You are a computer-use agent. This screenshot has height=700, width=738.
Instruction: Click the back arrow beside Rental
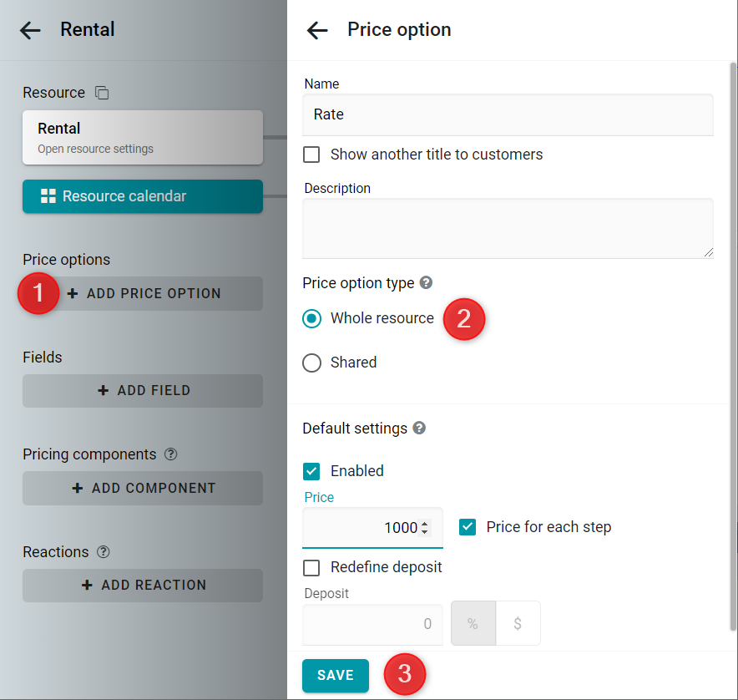coord(30,30)
